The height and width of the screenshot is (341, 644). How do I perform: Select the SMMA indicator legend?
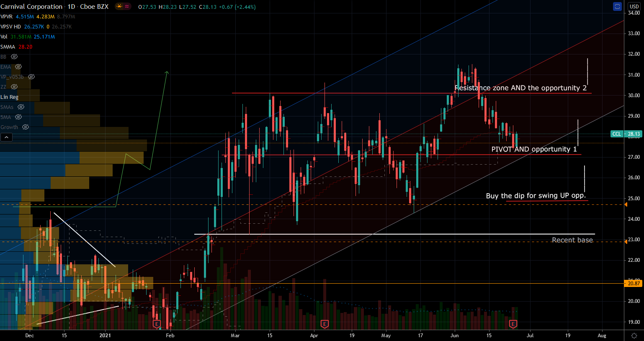(x=8, y=46)
